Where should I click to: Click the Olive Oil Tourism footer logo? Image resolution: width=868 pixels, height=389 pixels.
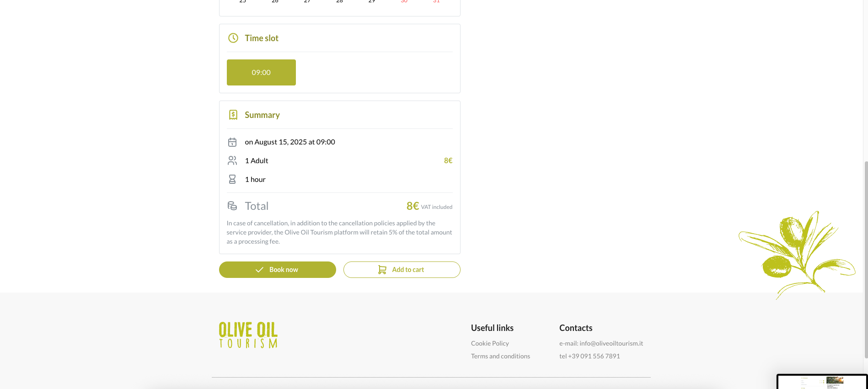pos(248,335)
